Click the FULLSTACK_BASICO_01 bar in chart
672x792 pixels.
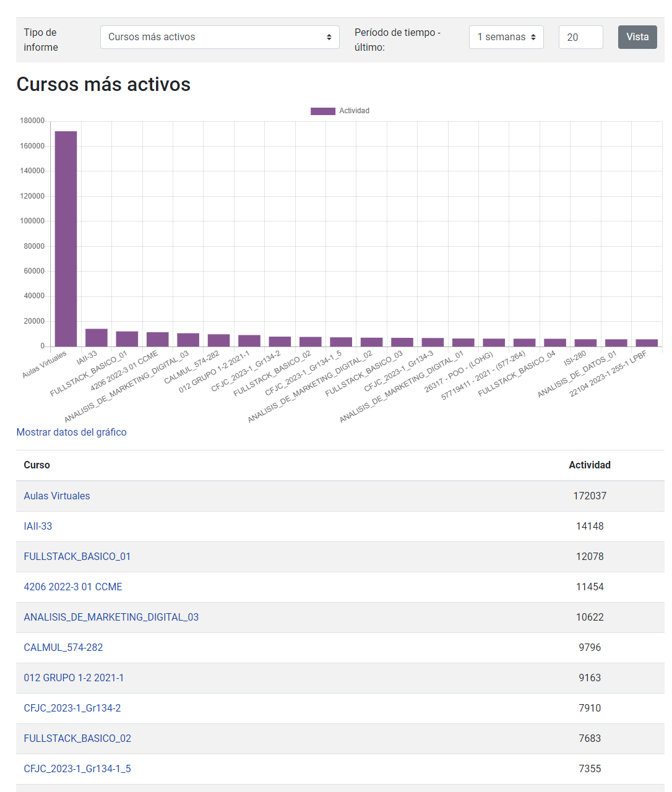point(127,339)
